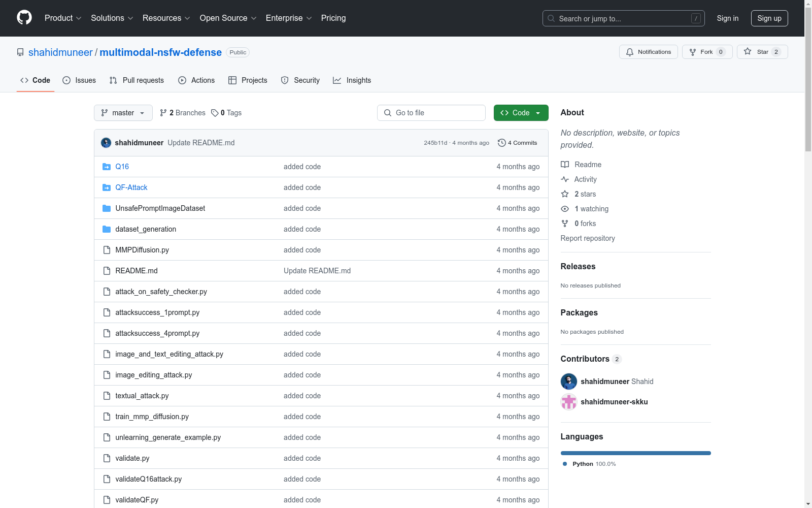Click the Update README.md message in README row
This screenshot has height=508, width=812.
(317, 271)
